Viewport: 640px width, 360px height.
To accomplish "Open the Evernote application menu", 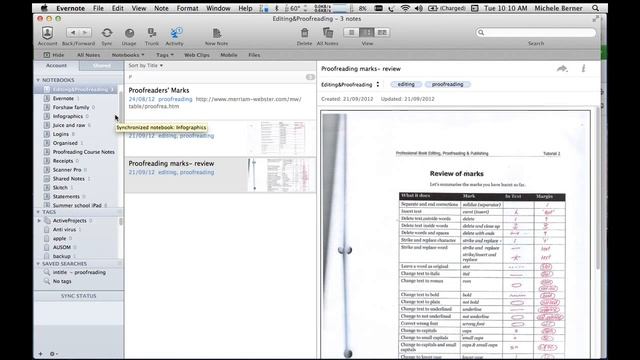I will click(x=70, y=8).
